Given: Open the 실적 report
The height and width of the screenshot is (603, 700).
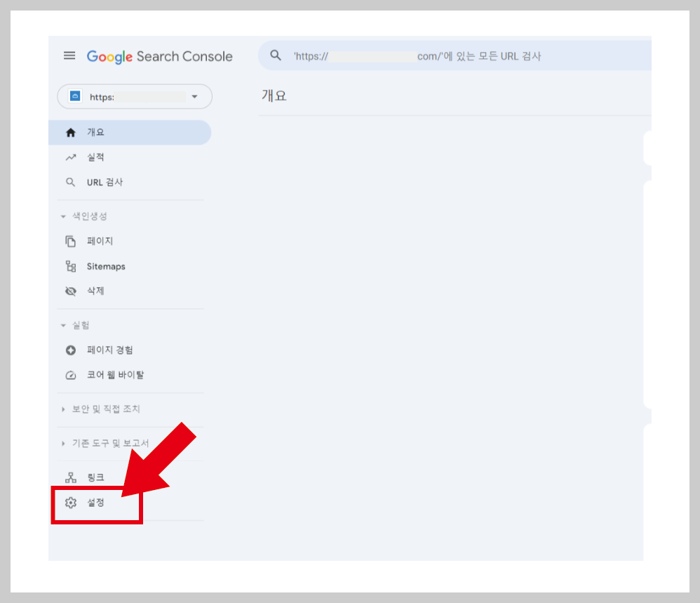Looking at the screenshot, I should (x=95, y=157).
